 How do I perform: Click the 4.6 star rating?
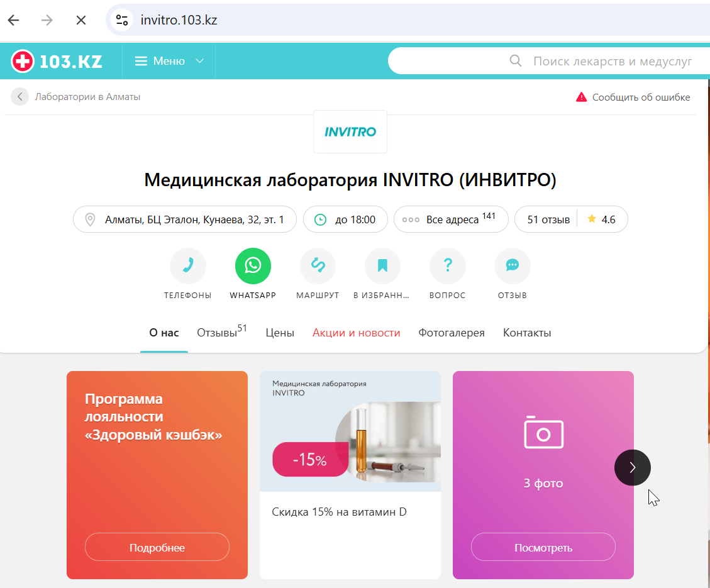point(602,219)
